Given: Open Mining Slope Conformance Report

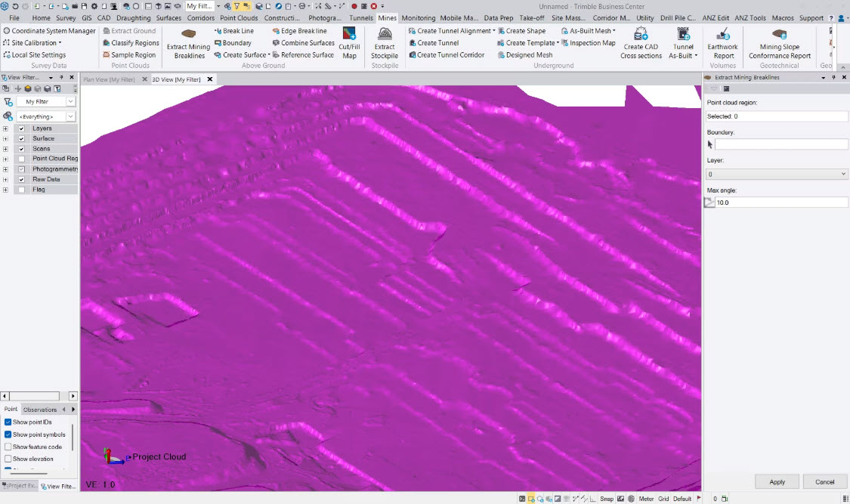Looking at the screenshot, I should 779,43.
